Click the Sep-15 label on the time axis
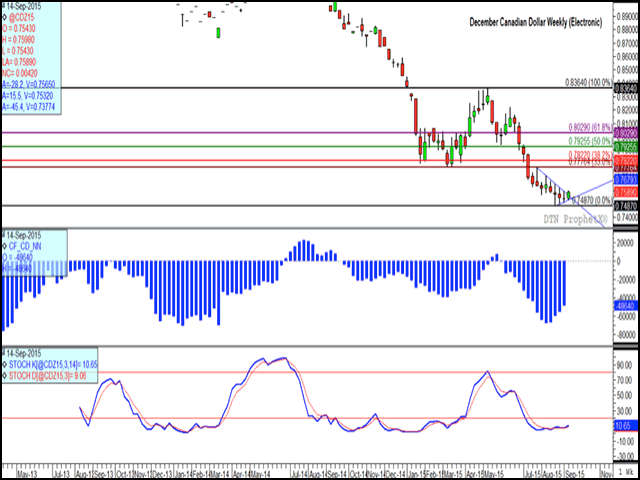The image size is (640, 480). [574, 472]
